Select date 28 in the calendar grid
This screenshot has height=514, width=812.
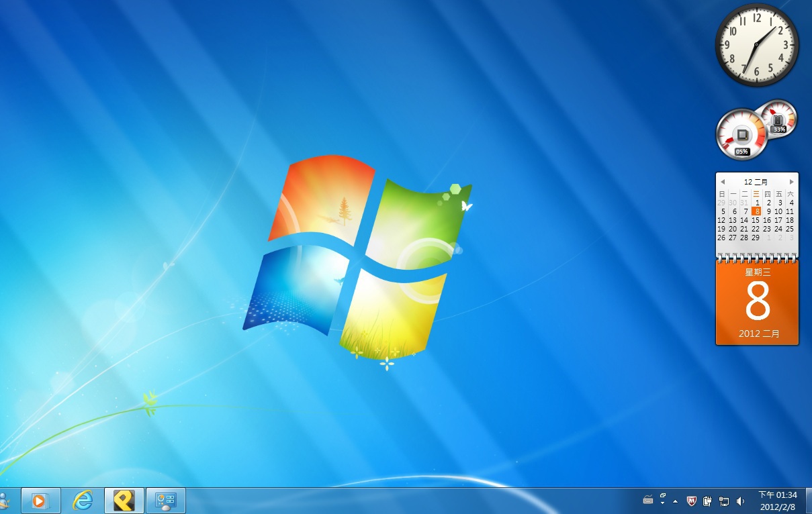point(746,237)
